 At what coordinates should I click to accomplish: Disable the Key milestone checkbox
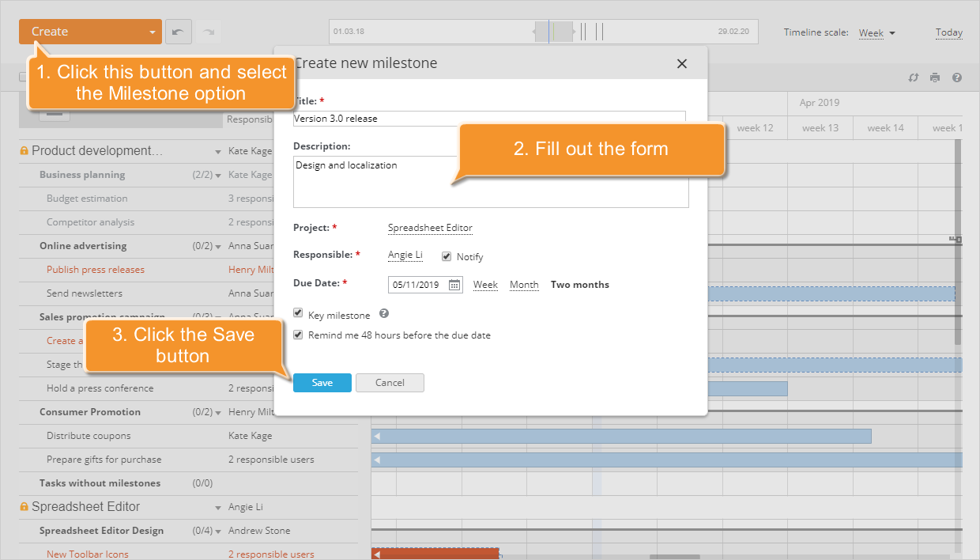coord(298,312)
